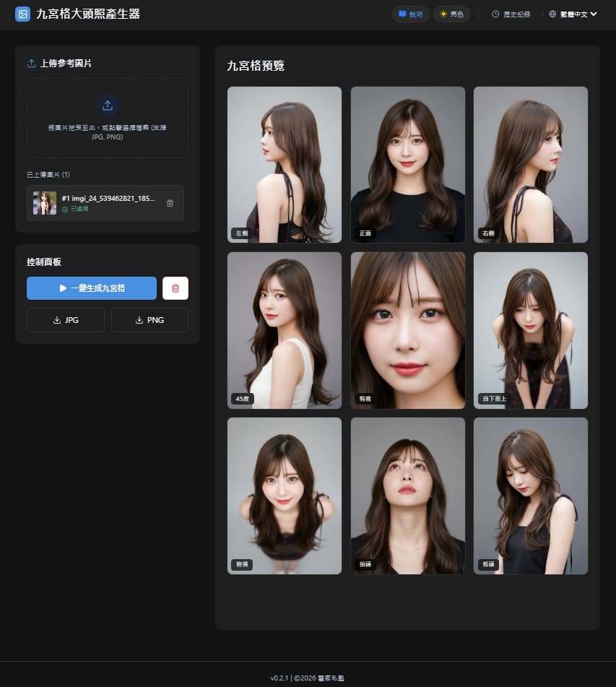Click the chevron arrow beside language selector
Viewport: 616px width, 687px height.
click(594, 14)
